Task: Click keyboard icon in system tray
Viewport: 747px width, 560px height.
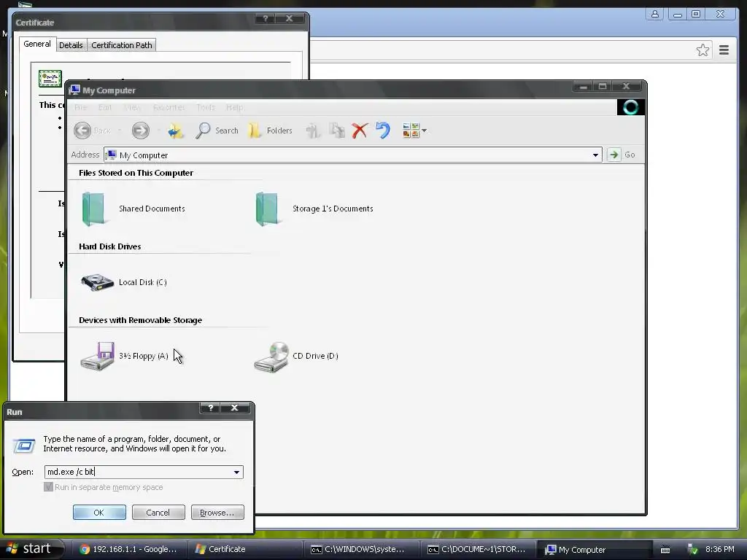Action: (665, 550)
